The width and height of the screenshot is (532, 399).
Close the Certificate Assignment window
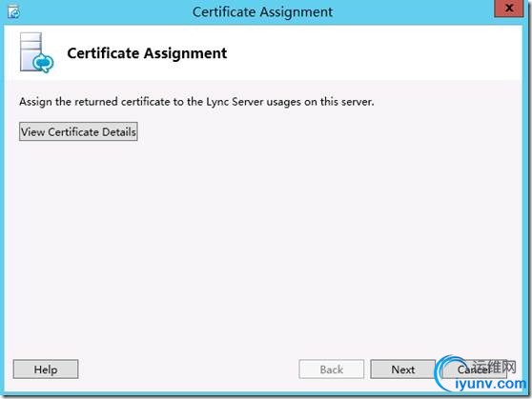click(x=509, y=9)
